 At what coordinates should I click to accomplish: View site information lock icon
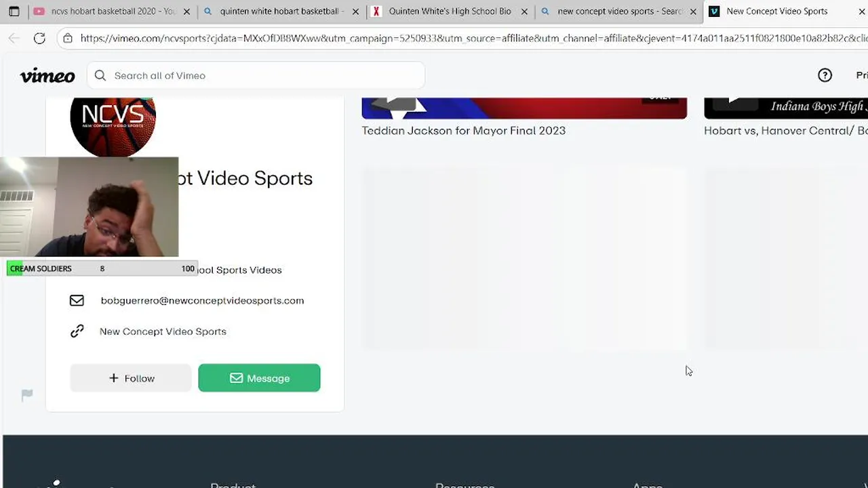68,39
